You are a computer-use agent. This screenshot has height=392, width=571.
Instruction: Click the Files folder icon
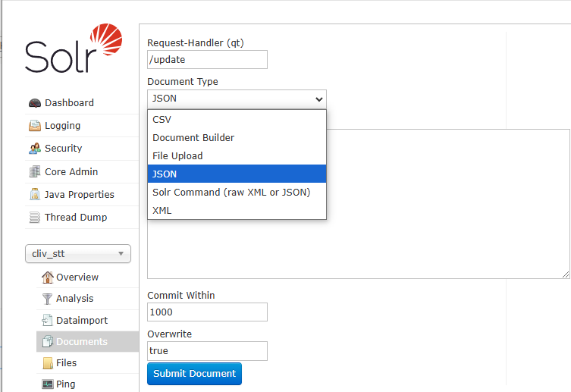(48, 363)
